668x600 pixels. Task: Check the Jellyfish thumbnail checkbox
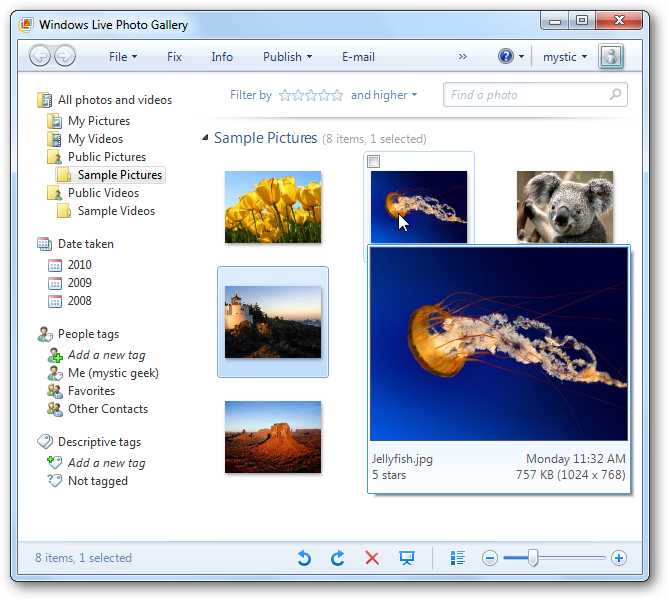pos(374,161)
